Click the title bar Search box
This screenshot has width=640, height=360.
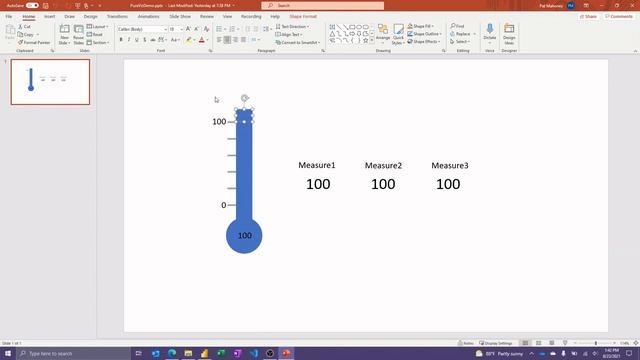click(322, 6)
